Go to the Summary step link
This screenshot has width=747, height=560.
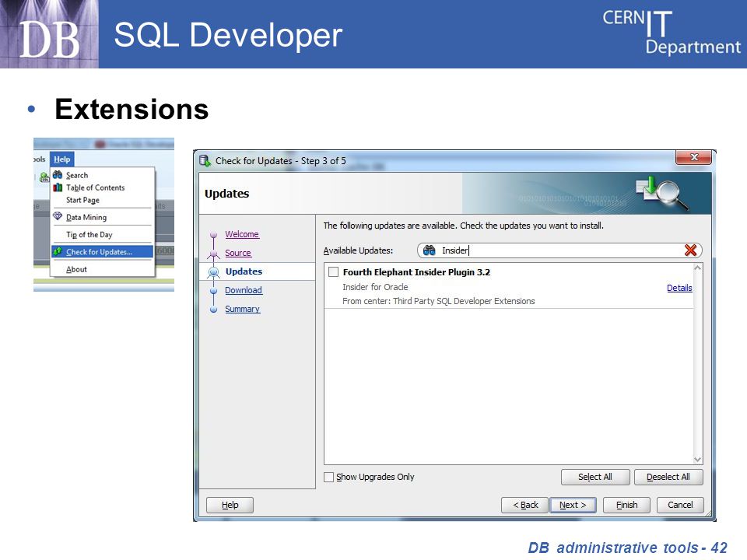pyautogui.click(x=243, y=309)
